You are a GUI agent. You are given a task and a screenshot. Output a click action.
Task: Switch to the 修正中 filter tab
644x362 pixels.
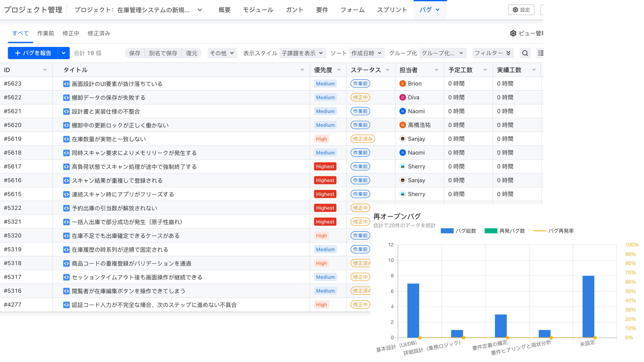[71, 33]
